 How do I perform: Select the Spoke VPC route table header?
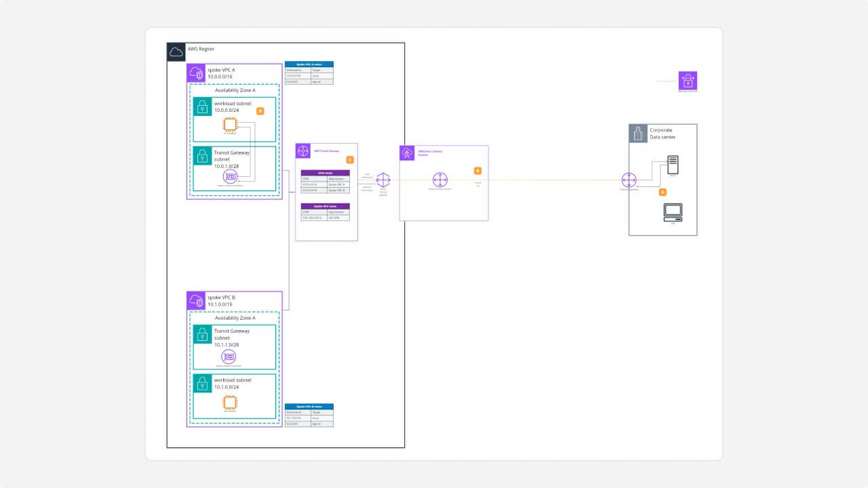point(325,206)
